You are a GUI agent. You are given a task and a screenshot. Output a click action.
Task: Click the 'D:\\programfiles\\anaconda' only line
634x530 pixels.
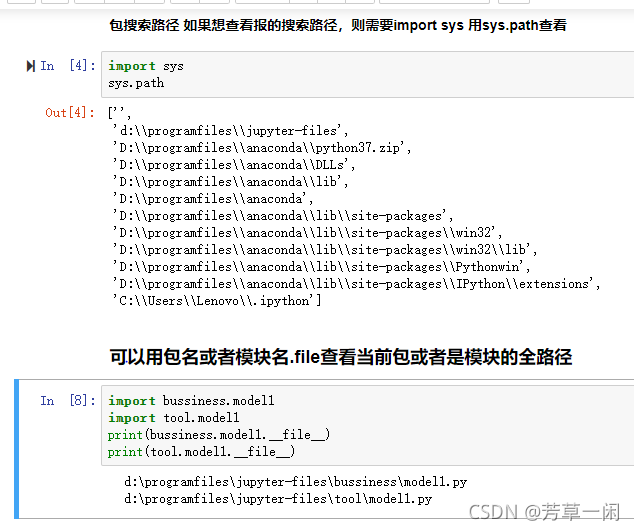coord(213,198)
